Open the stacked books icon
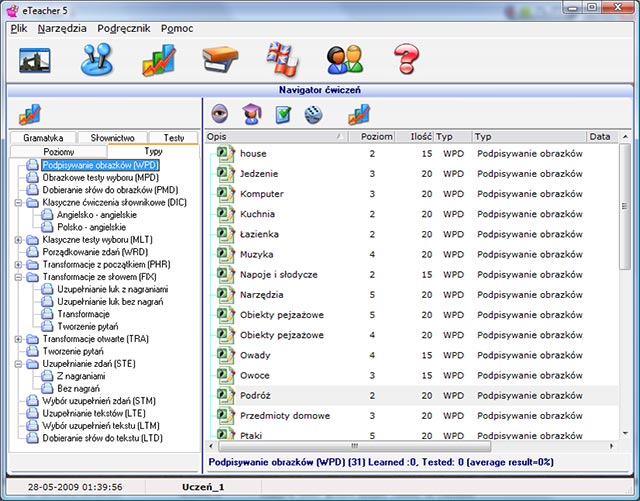The width and height of the screenshot is (640, 501). pyautogui.click(x=220, y=60)
